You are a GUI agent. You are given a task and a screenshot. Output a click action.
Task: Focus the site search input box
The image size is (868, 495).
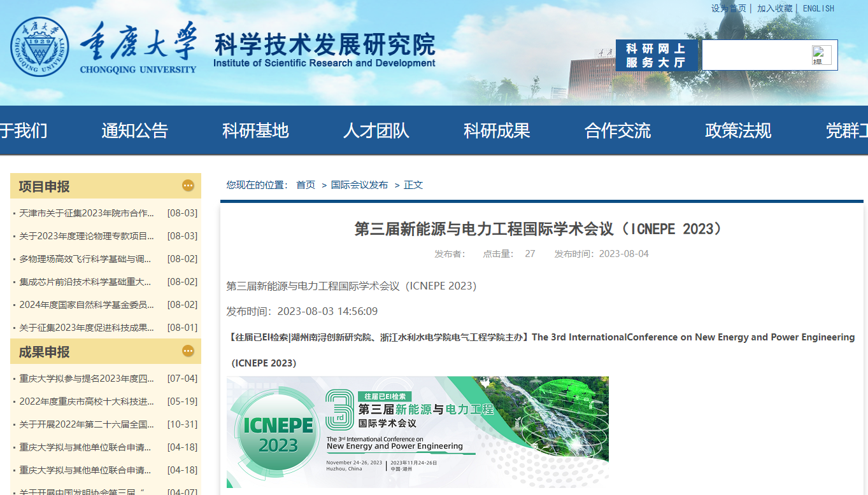757,55
